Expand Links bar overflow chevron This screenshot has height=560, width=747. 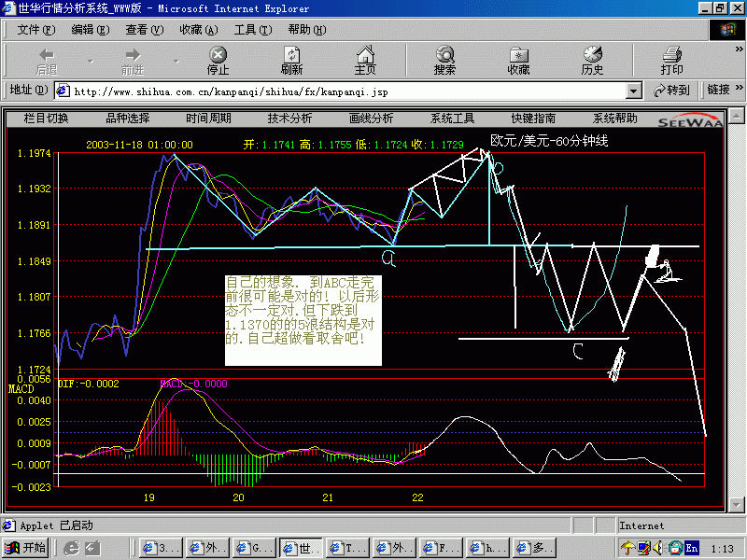(740, 88)
